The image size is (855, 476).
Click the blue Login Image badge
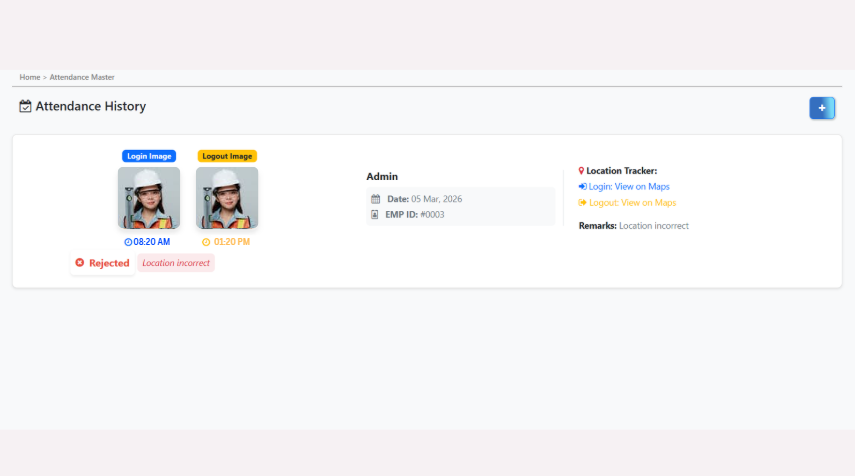click(x=149, y=156)
